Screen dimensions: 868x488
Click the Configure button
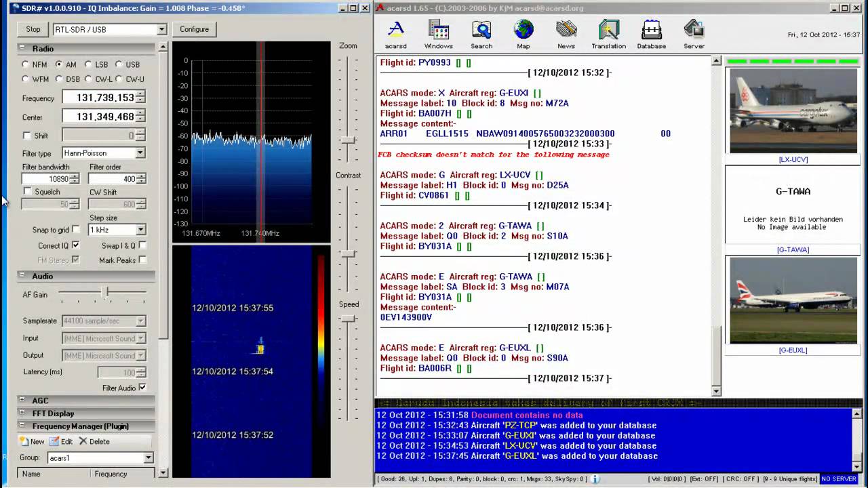pyautogui.click(x=194, y=29)
